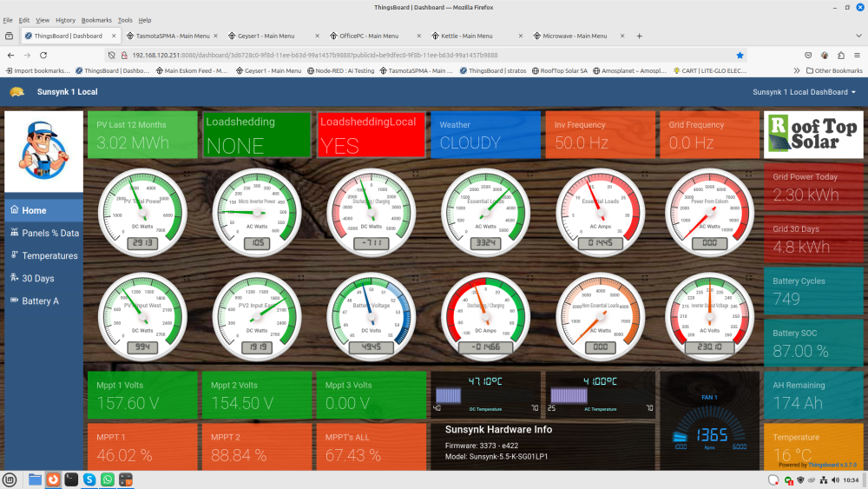Open the Terminal from the taskbar
The width and height of the screenshot is (868, 489).
(71, 479)
